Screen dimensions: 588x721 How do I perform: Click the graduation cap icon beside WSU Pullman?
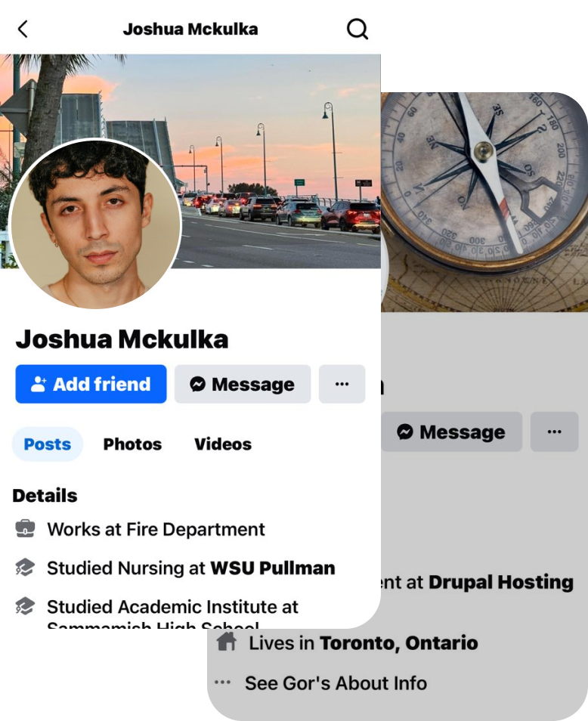[25, 568]
